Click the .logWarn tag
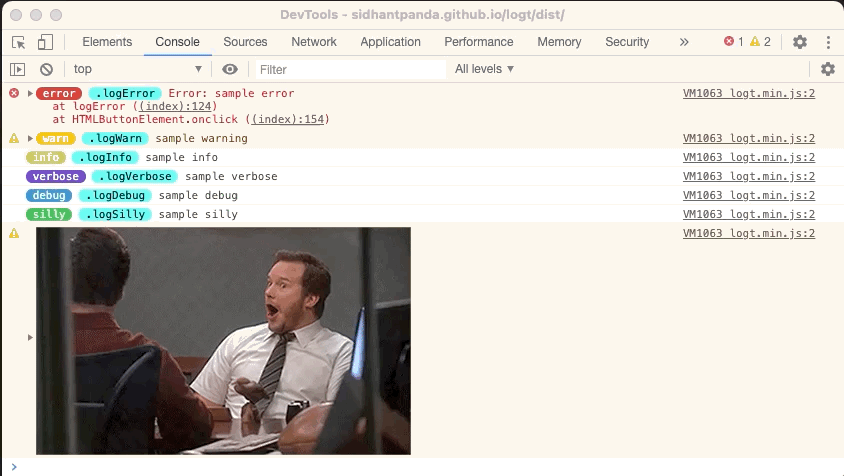844x476 pixels. pos(115,138)
